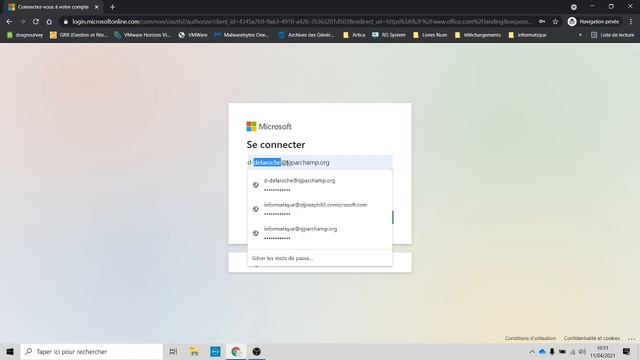The image size is (640, 360).
Task: Open the VMWare bookmark
Action: tap(193, 35)
